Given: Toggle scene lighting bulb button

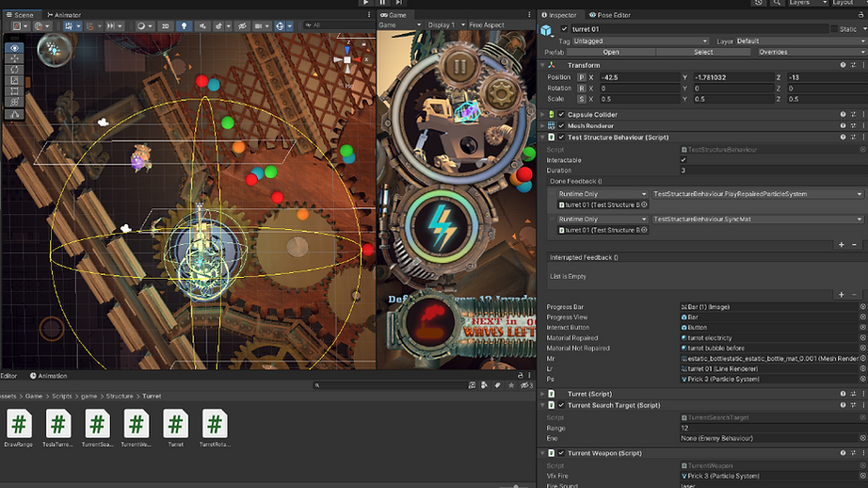Looking at the screenshot, I should click(x=184, y=26).
